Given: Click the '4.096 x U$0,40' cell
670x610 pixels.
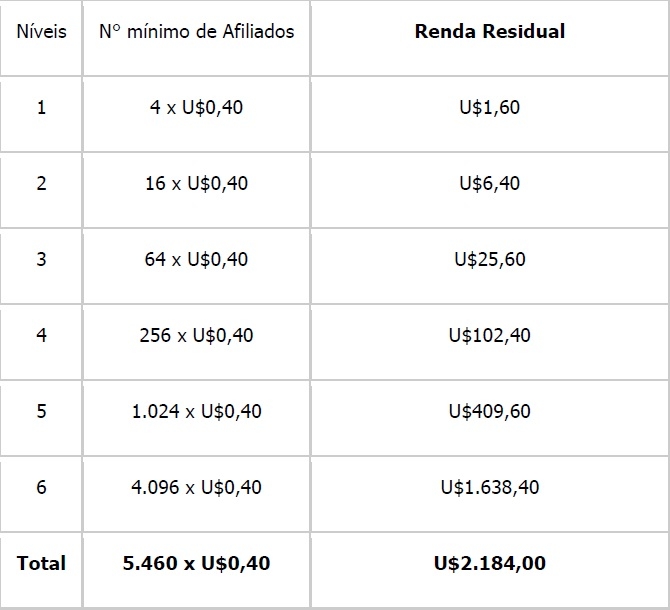Looking at the screenshot, I should tap(196, 487).
